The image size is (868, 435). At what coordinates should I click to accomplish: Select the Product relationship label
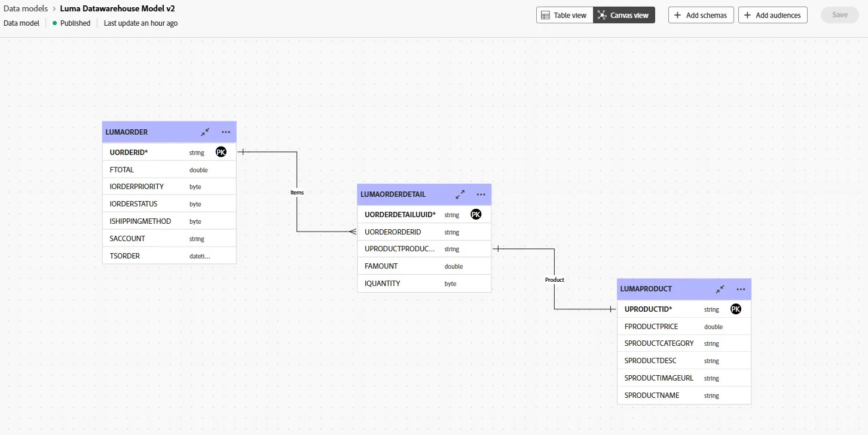(x=555, y=279)
